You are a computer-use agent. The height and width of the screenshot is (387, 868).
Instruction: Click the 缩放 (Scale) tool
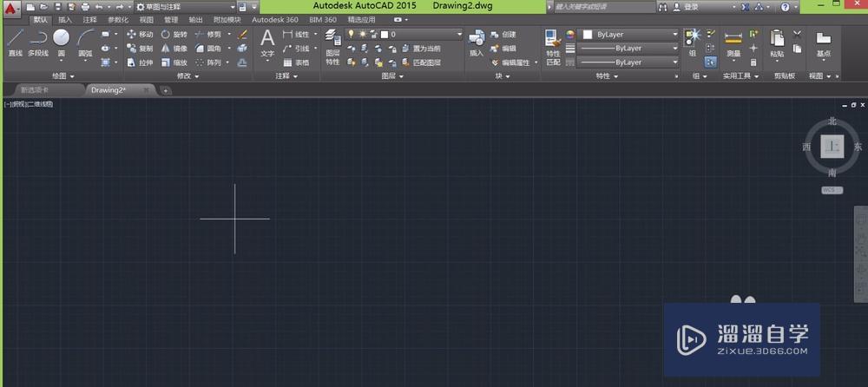pos(174,63)
